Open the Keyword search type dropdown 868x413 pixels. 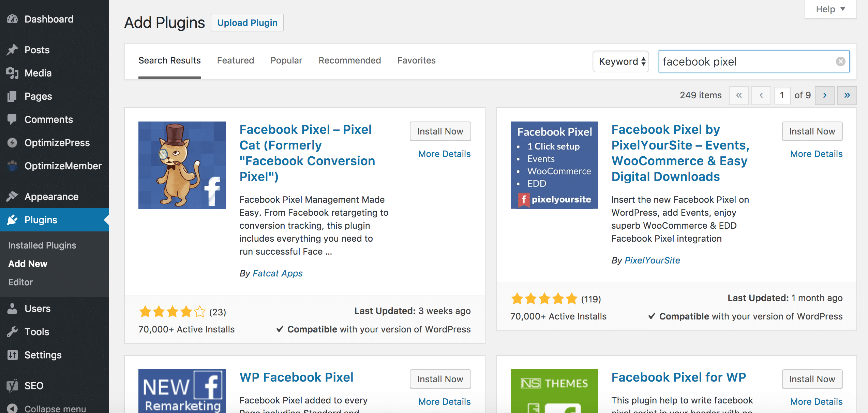point(621,61)
